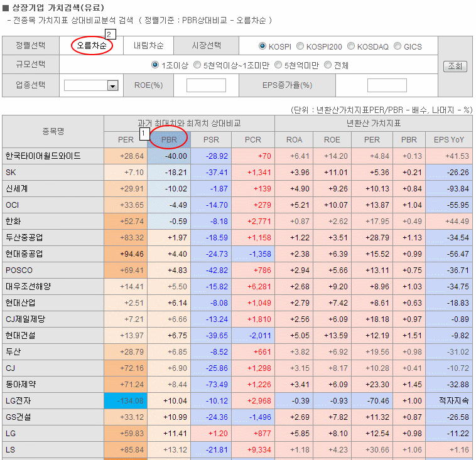Sort by PSR column header

coord(211,139)
